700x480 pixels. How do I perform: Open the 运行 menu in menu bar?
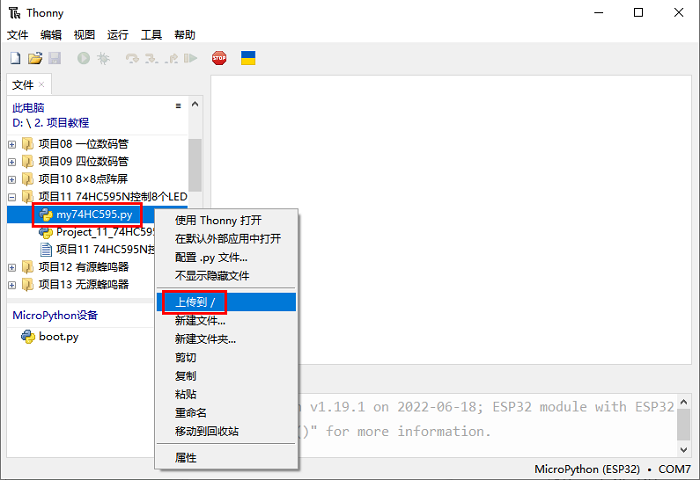[118, 35]
